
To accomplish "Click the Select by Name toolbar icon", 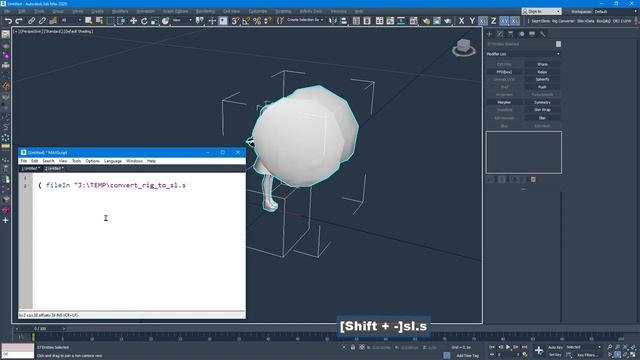I will (99, 21).
